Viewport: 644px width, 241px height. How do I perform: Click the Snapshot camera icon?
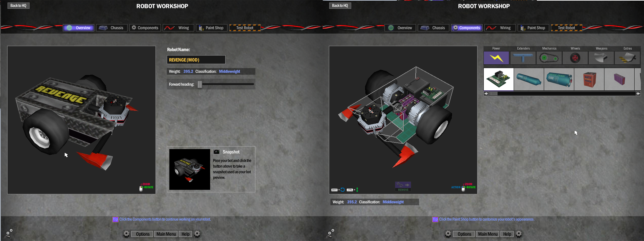(216, 152)
